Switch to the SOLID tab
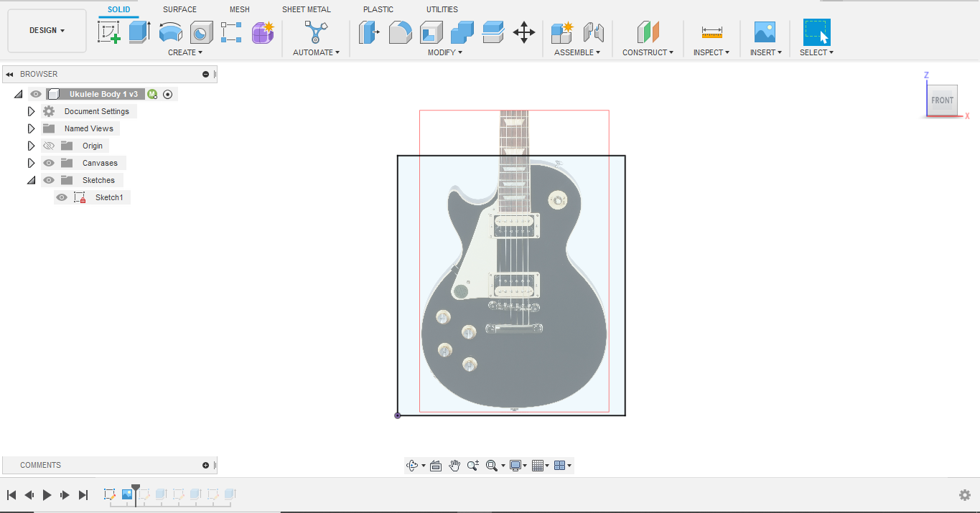 tap(119, 9)
